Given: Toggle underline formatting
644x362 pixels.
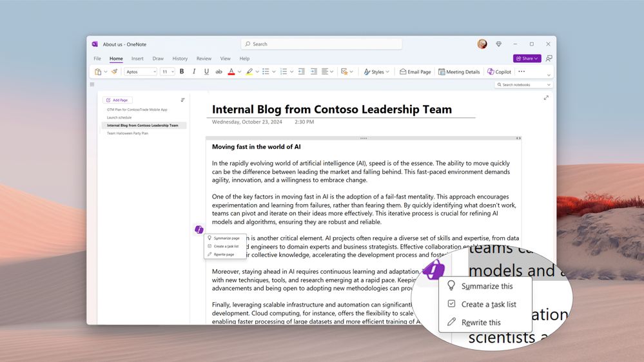Looking at the screenshot, I should click(206, 71).
